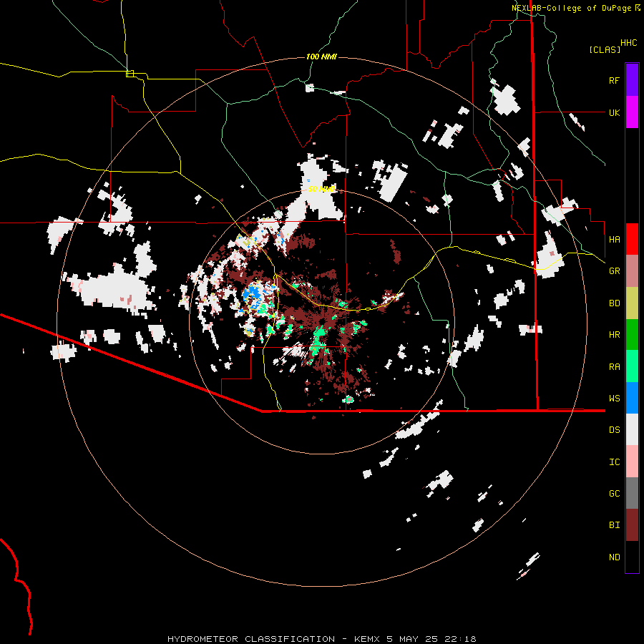Click the HHC product label

[628, 43]
